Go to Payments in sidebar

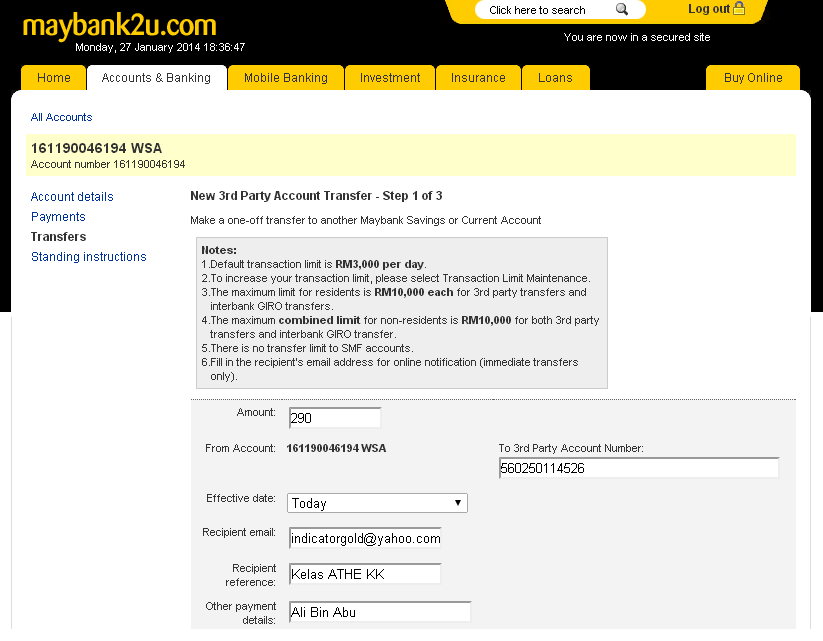(x=58, y=217)
